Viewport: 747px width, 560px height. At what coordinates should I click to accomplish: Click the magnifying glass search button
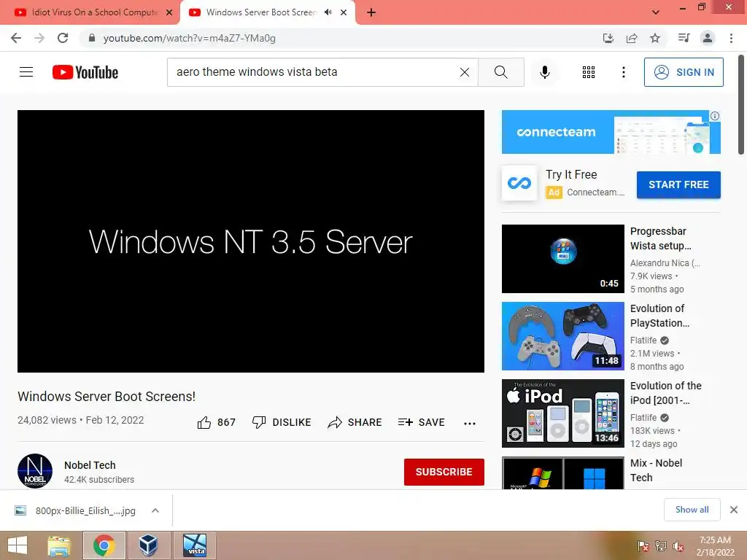click(500, 72)
